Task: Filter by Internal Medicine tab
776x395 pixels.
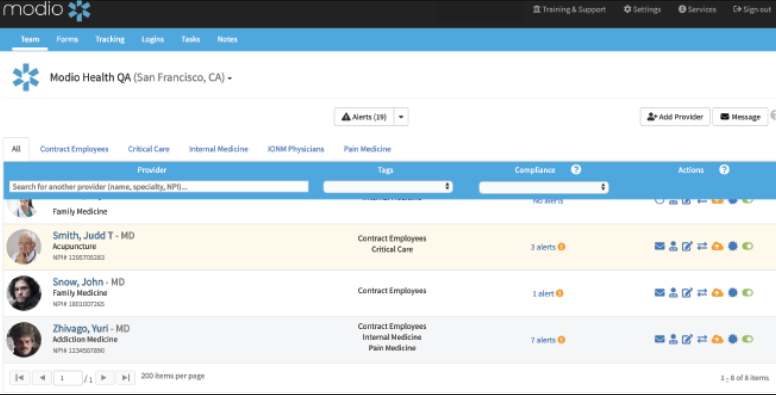Action: point(218,149)
